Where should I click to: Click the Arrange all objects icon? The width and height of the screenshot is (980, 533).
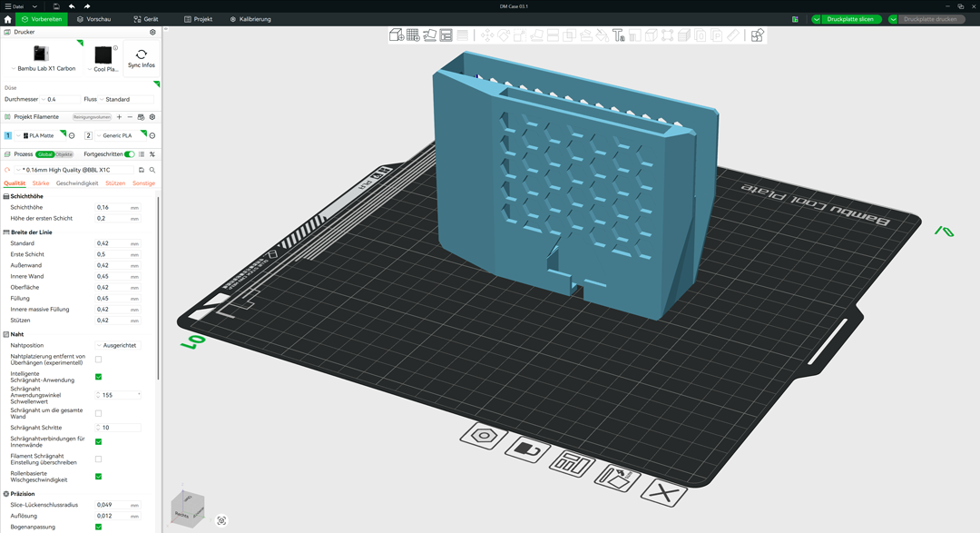446,35
